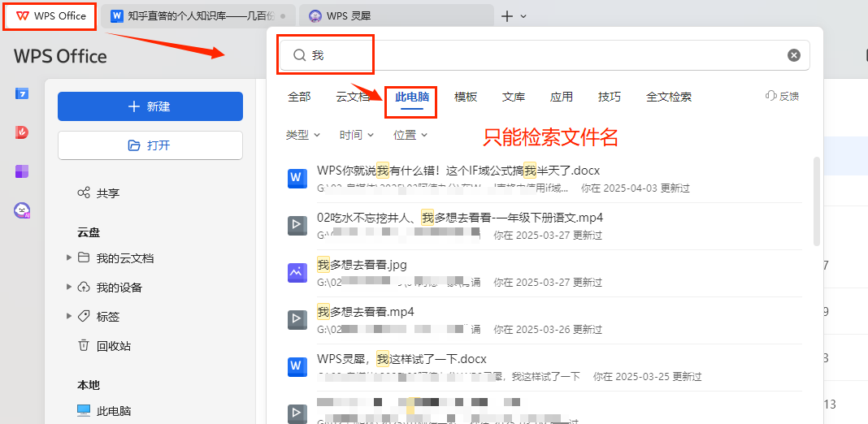
Task: Open 共享 in the sidebar
Action: point(108,193)
